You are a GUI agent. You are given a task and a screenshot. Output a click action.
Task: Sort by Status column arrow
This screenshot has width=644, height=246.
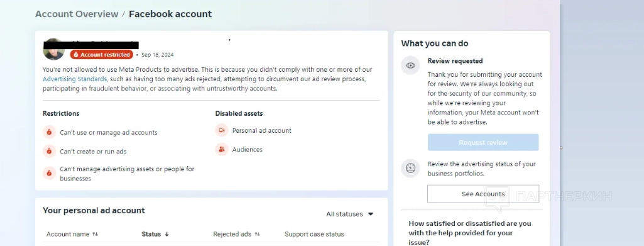pos(166,234)
